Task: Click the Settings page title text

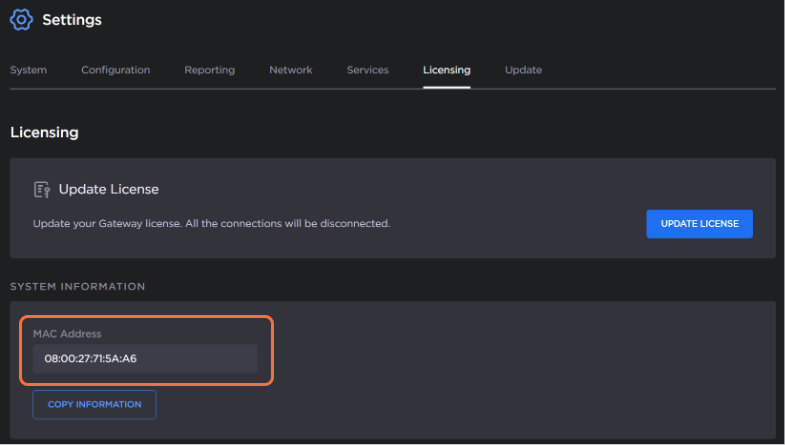Action: [x=72, y=20]
